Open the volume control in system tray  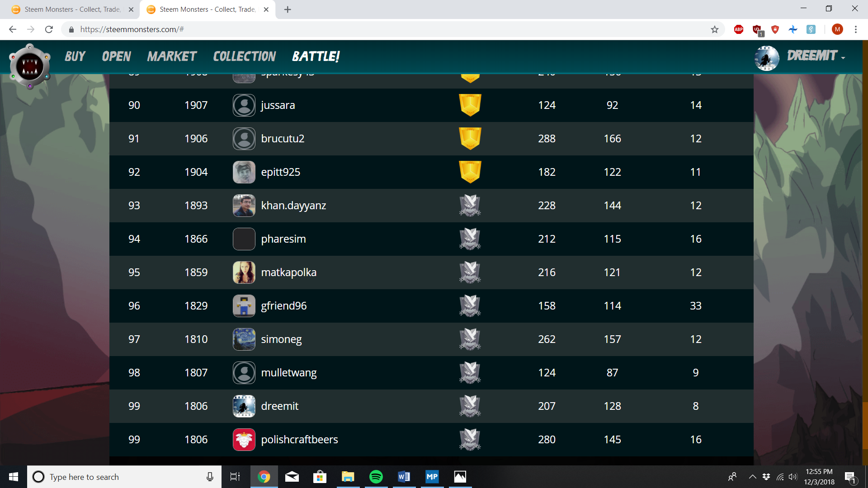pos(793,477)
